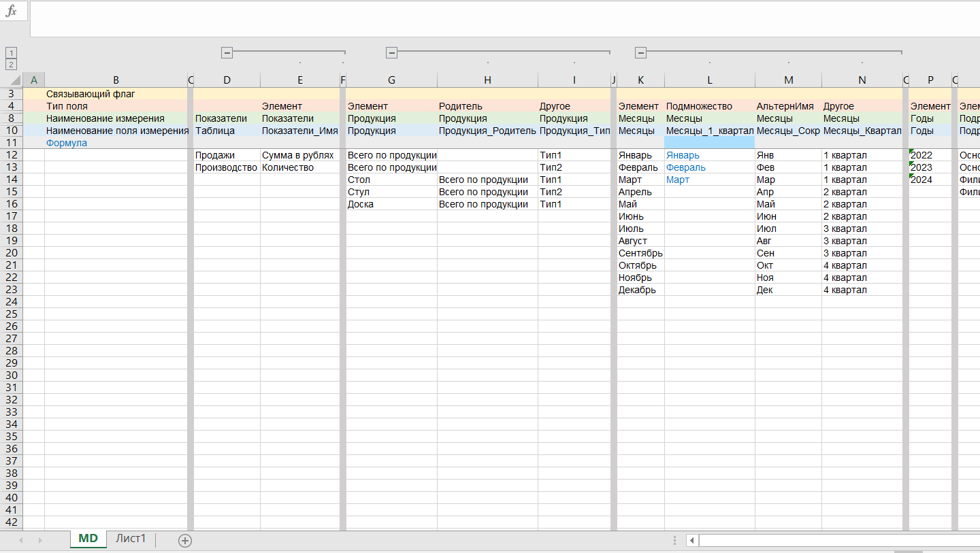980x553 pixels.
Task: Select the blue highlighted cell in row 11
Action: tap(709, 143)
